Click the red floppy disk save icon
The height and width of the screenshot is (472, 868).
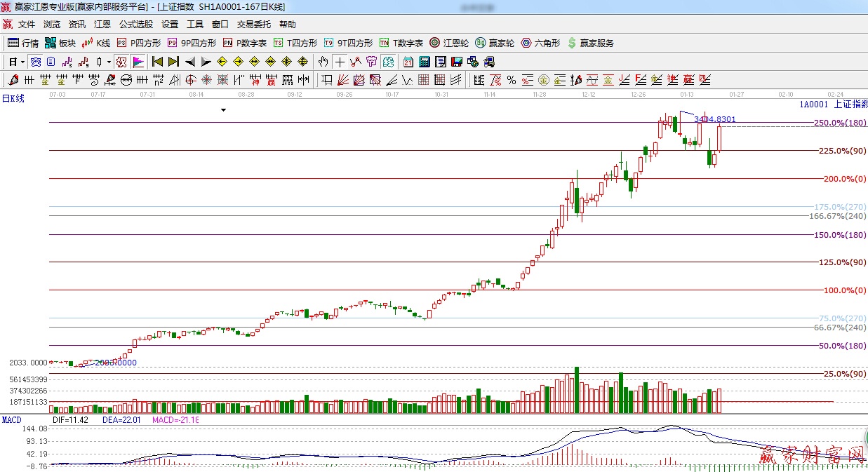point(457,62)
